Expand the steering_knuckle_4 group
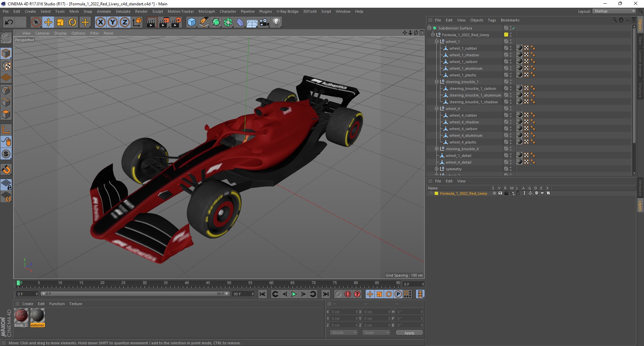Screen dimensions: 644x346 tap(437, 149)
